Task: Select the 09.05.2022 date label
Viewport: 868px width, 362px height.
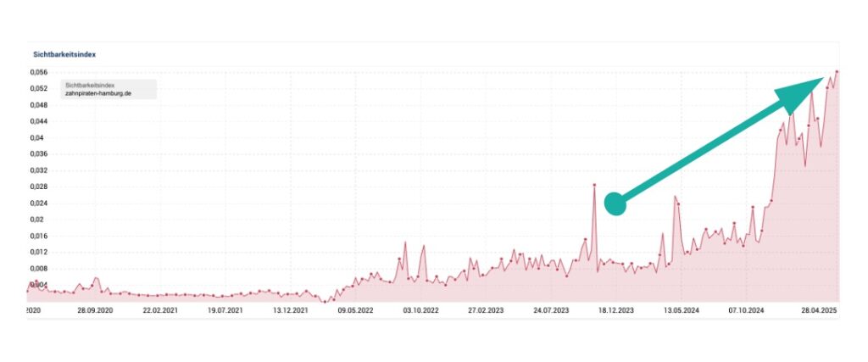Action: [x=356, y=311]
